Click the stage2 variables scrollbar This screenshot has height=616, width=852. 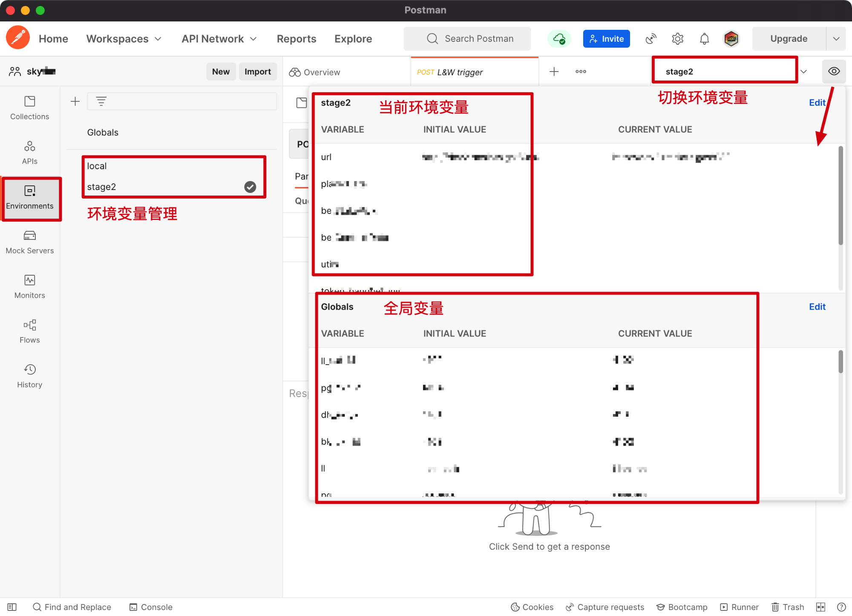pos(840,195)
